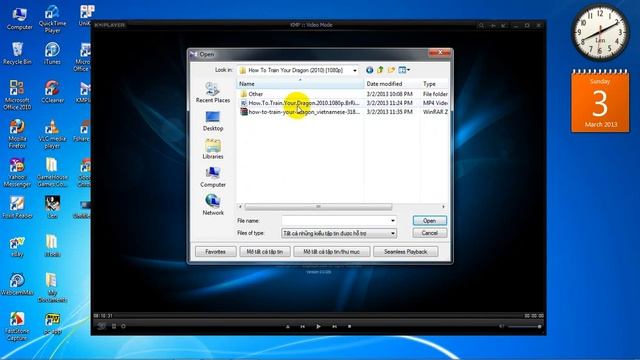This screenshot has height=360, width=640.
Task: Click the Open button
Action: (x=430, y=220)
